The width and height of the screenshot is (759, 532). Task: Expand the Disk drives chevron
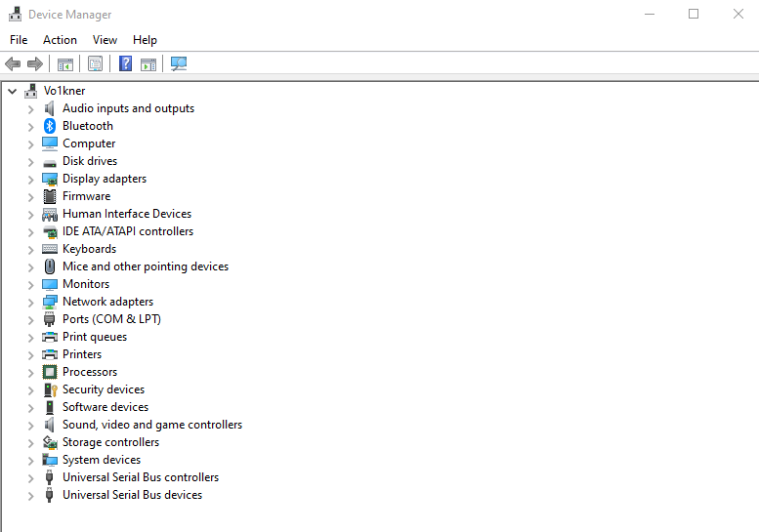tap(30, 162)
